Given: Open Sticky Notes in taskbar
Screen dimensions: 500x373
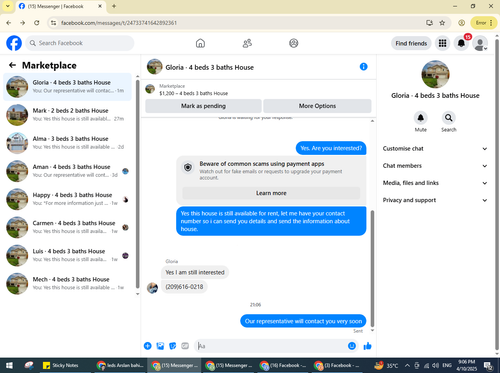Looking at the screenshot, I should click(x=61, y=365).
